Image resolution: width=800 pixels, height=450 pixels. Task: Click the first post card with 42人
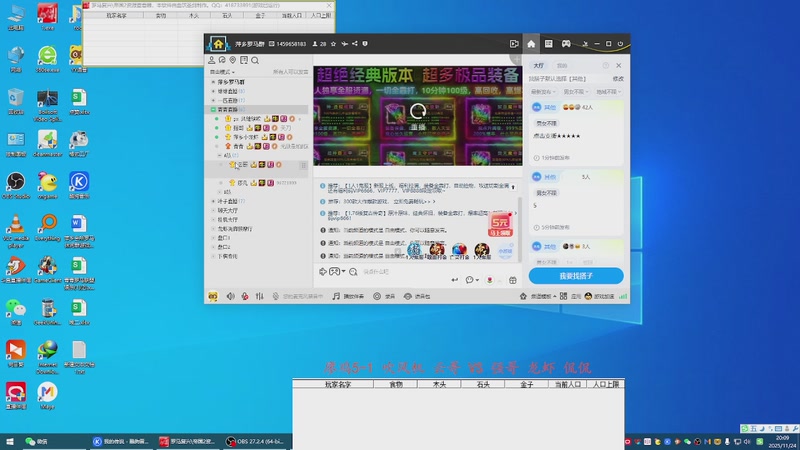(576, 132)
